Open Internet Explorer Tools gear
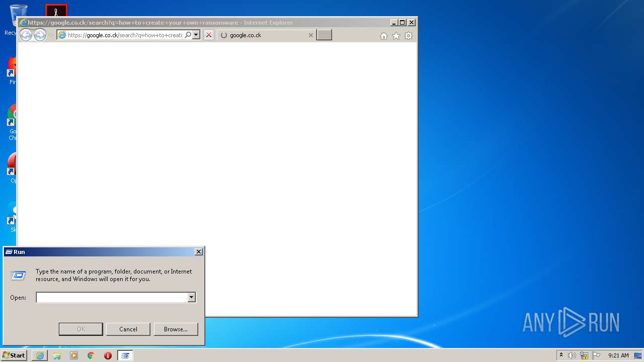 (x=409, y=36)
